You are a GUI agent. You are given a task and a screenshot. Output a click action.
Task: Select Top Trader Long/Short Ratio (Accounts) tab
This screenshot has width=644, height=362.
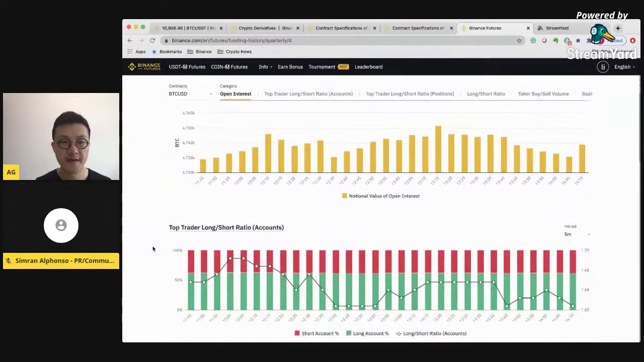[308, 94]
